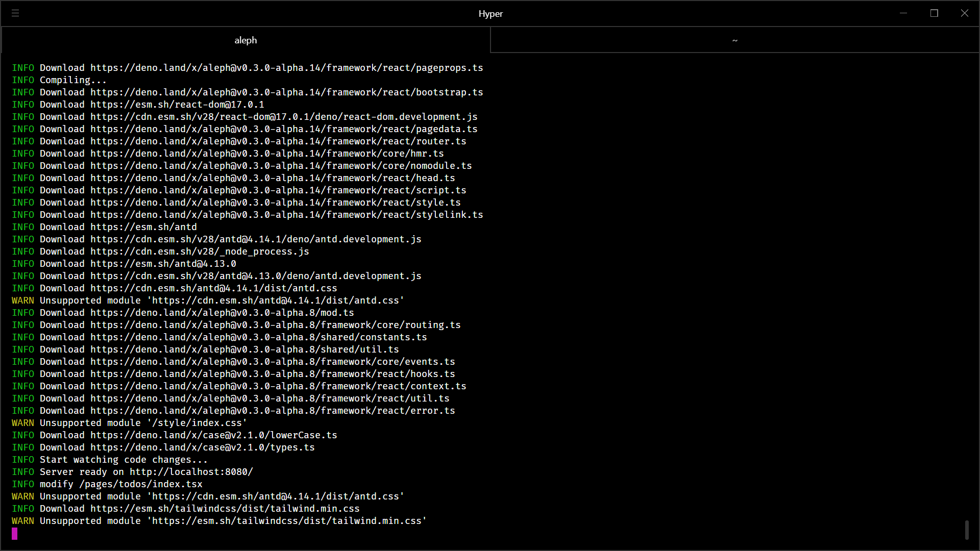Viewport: 980px width, 551px height.
Task: Click the Hyper window title text
Action: click(490, 14)
